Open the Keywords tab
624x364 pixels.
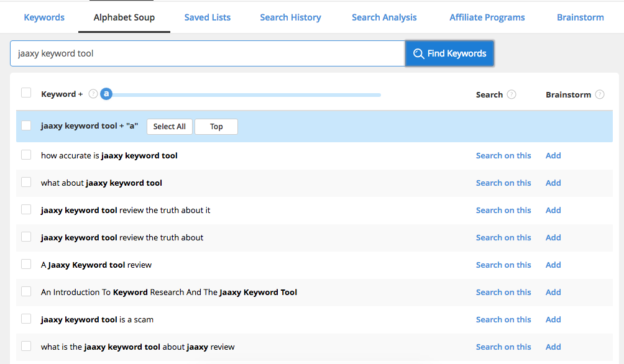44,17
